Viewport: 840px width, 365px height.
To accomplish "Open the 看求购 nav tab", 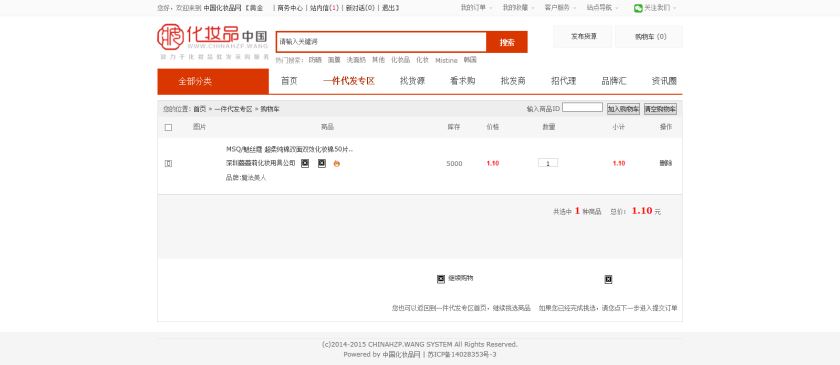I will tap(462, 81).
